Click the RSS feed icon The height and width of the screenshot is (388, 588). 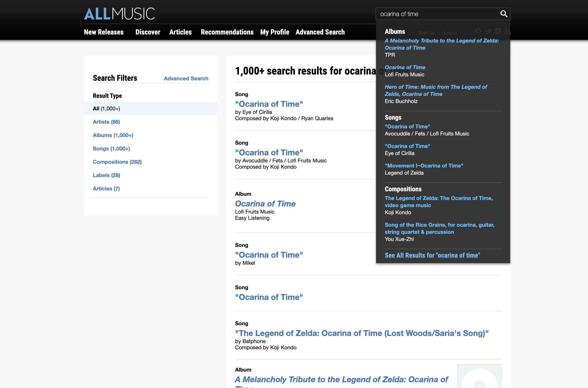point(507,31)
